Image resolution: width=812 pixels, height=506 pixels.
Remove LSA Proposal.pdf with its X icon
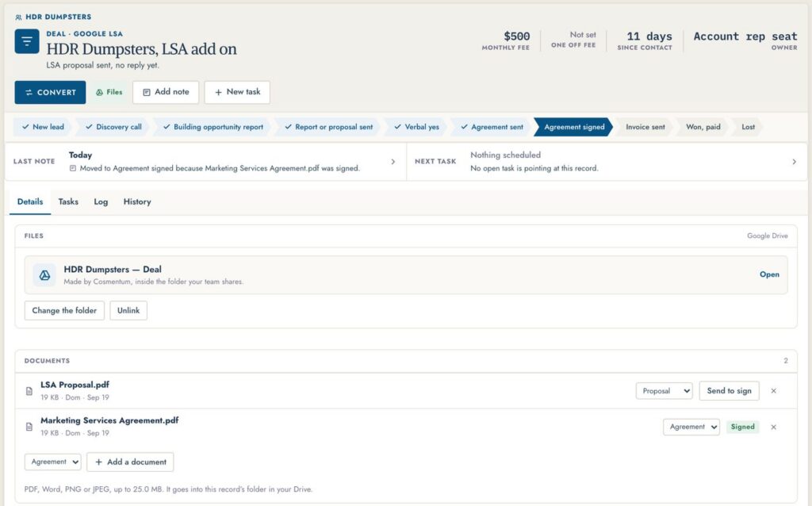(x=774, y=391)
